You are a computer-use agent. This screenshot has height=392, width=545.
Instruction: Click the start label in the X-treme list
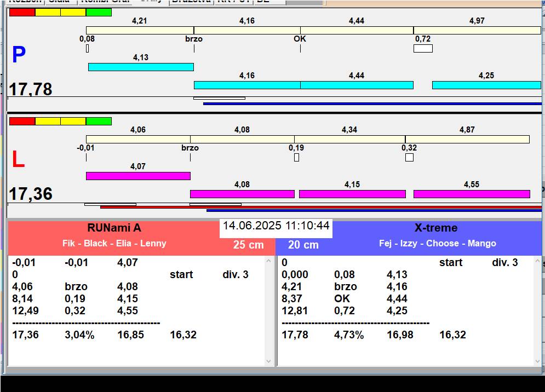[x=451, y=262]
